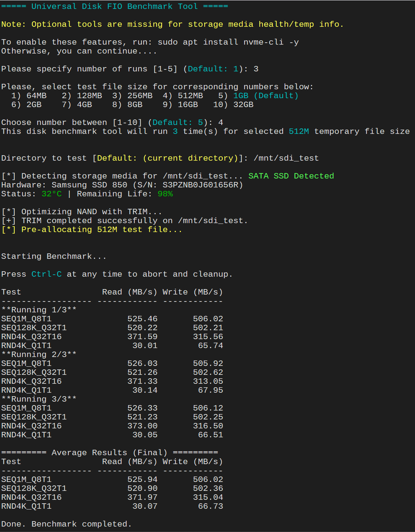
Task: Click the 32°C temperature reading
Action: 51,194
